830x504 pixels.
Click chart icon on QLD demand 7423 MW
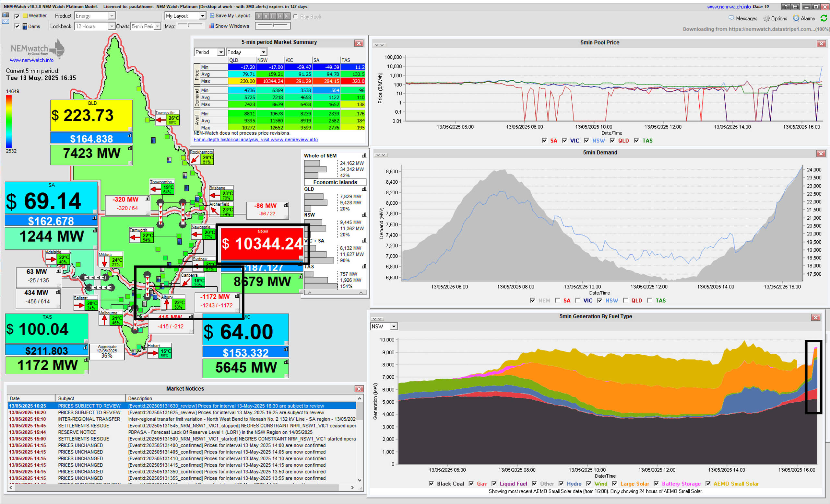tap(130, 148)
